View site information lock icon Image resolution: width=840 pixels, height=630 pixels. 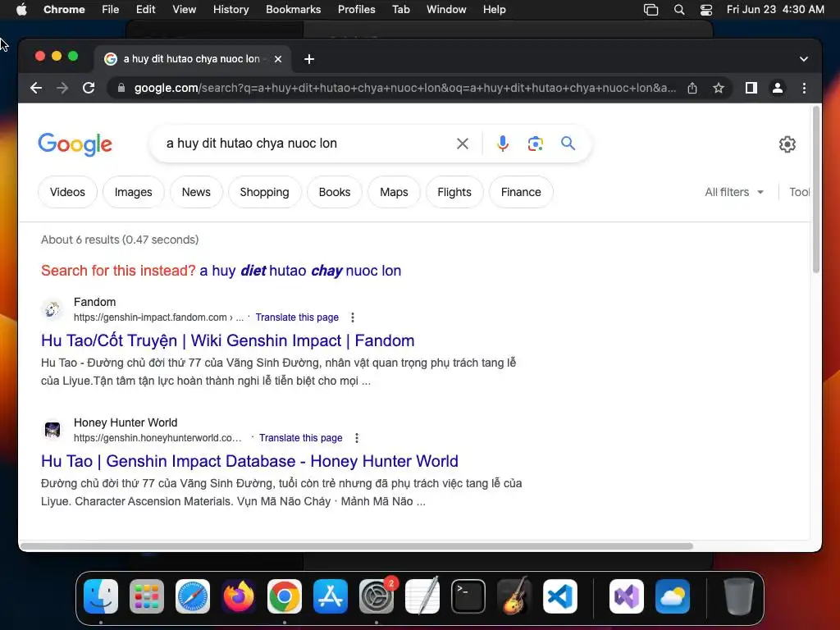pos(121,88)
